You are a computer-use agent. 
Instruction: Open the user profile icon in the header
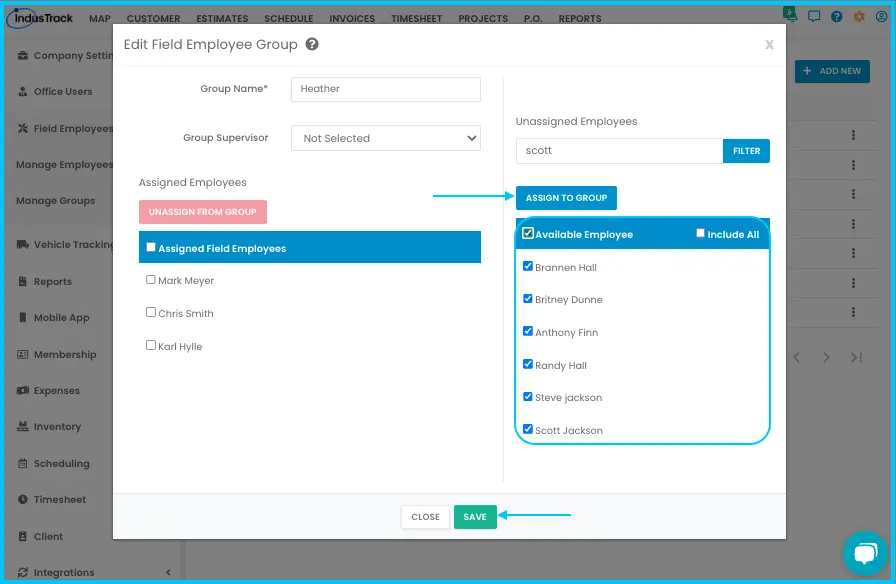882,17
